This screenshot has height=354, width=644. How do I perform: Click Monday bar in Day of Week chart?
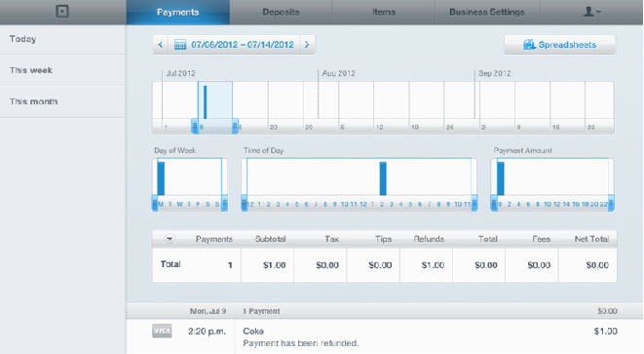click(x=161, y=178)
